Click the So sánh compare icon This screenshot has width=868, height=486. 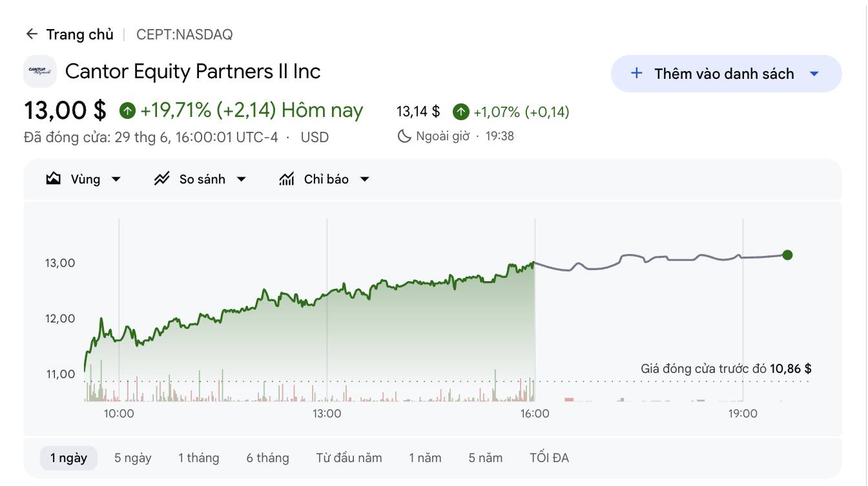[x=161, y=179]
